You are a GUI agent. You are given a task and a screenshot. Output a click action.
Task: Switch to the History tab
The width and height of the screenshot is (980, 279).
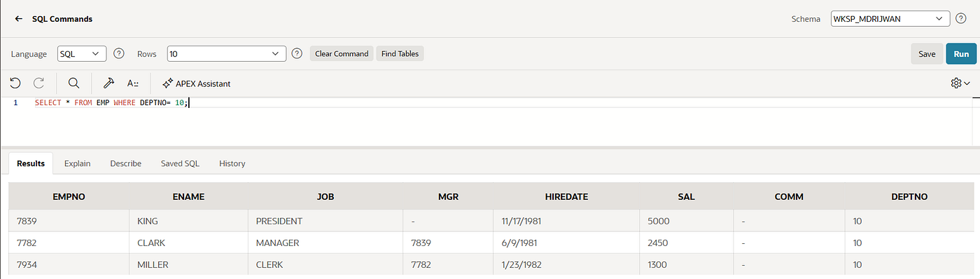point(232,163)
